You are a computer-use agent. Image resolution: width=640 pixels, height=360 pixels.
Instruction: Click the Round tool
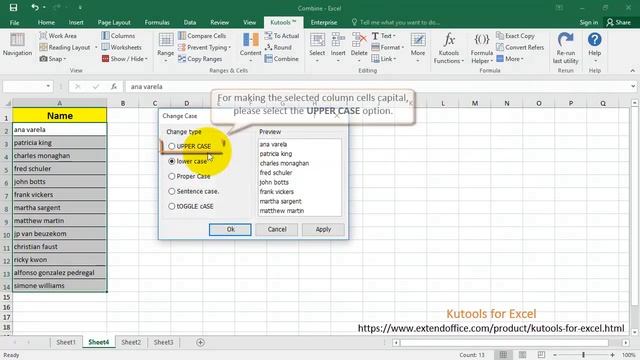tap(278, 47)
